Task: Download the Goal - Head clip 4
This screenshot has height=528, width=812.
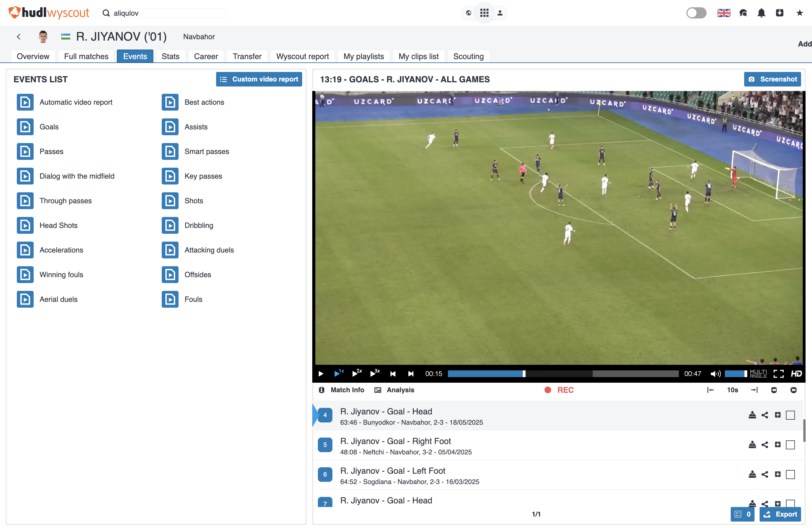Action: (x=752, y=415)
